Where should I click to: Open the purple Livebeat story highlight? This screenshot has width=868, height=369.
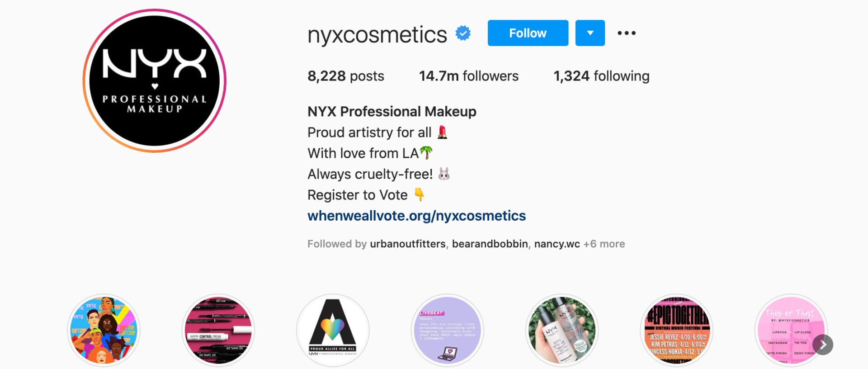(448, 331)
